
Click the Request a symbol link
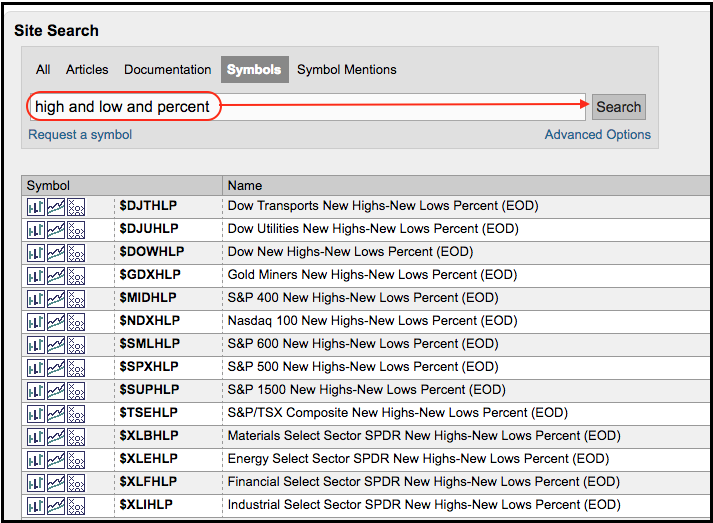point(80,135)
